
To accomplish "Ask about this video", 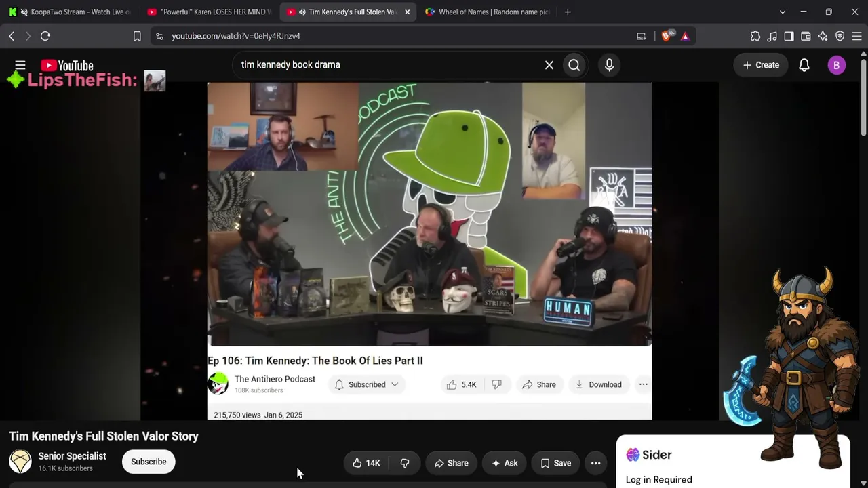I will (505, 463).
